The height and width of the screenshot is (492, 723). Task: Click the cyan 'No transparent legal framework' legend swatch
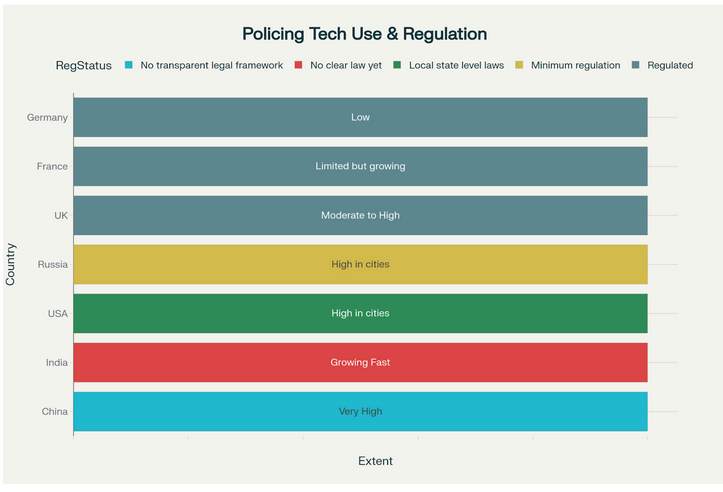point(126,65)
